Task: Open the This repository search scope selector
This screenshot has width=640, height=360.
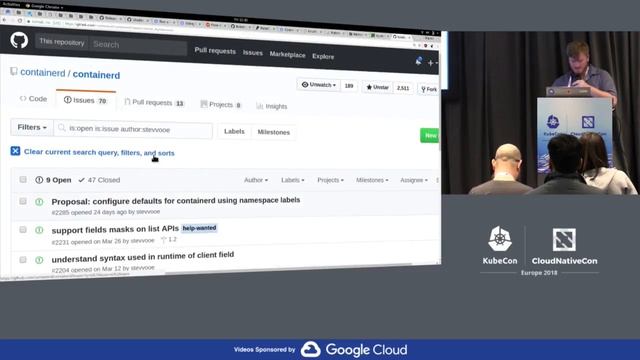Action: 62,42
